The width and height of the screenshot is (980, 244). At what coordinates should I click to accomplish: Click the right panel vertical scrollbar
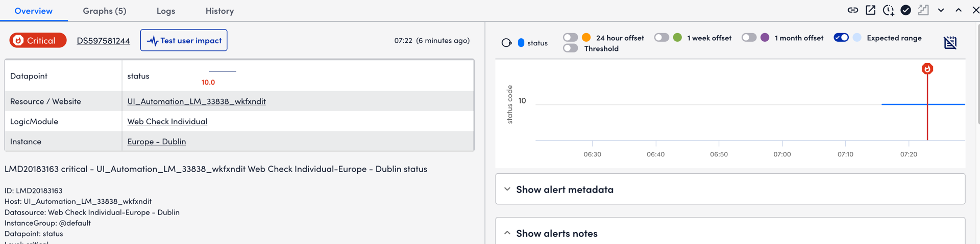point(977,74)
